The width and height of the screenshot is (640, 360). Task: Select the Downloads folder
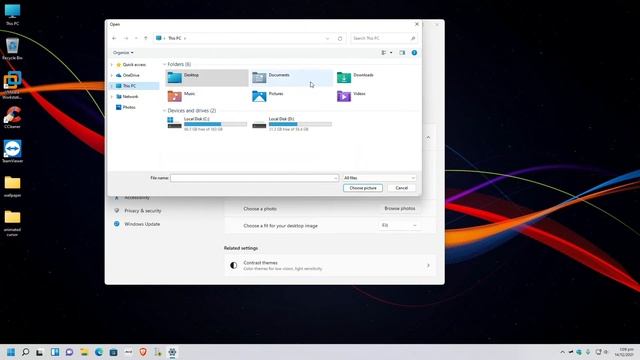(x=355, y=78)
